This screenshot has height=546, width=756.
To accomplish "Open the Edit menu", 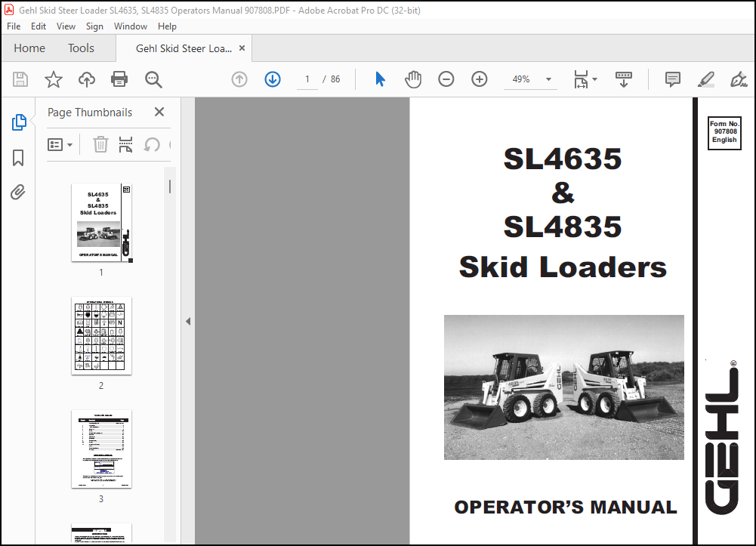I will point(38,26).
